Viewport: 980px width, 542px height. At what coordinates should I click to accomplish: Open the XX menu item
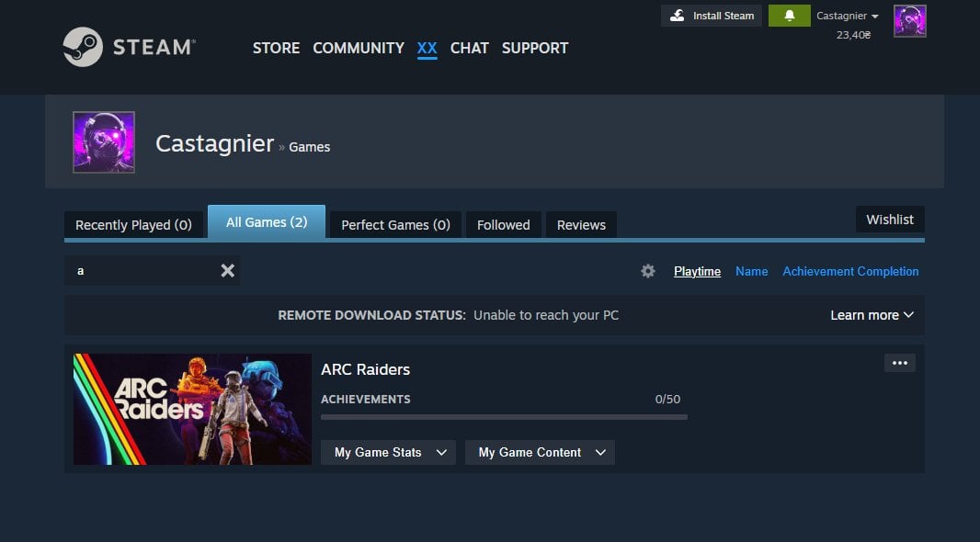[x=427, y=48]
